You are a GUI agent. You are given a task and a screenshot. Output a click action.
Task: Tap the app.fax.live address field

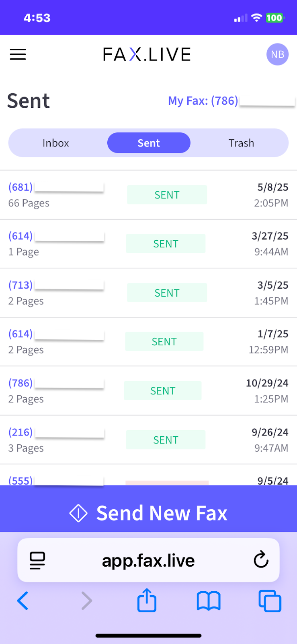coord(148,560)
